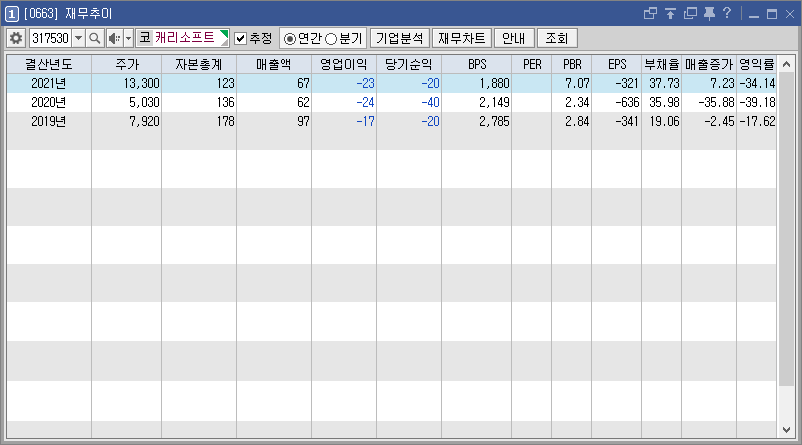This screenshot has width=802, height=445.
Task: Open settings with the gear icon
Action: 16,38
